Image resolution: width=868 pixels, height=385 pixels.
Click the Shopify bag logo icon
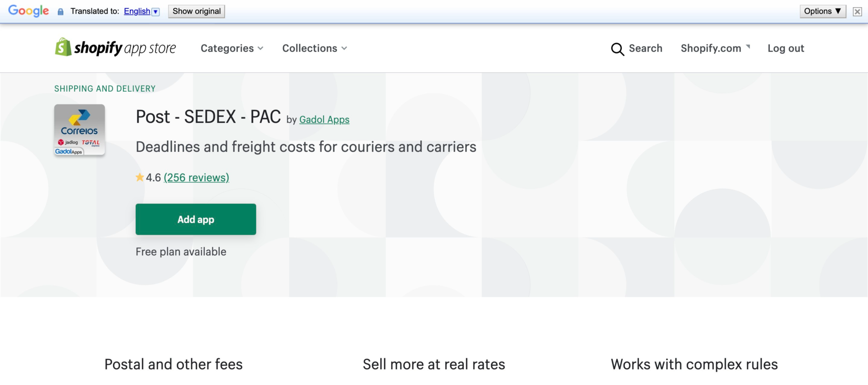tap(63, 47)
